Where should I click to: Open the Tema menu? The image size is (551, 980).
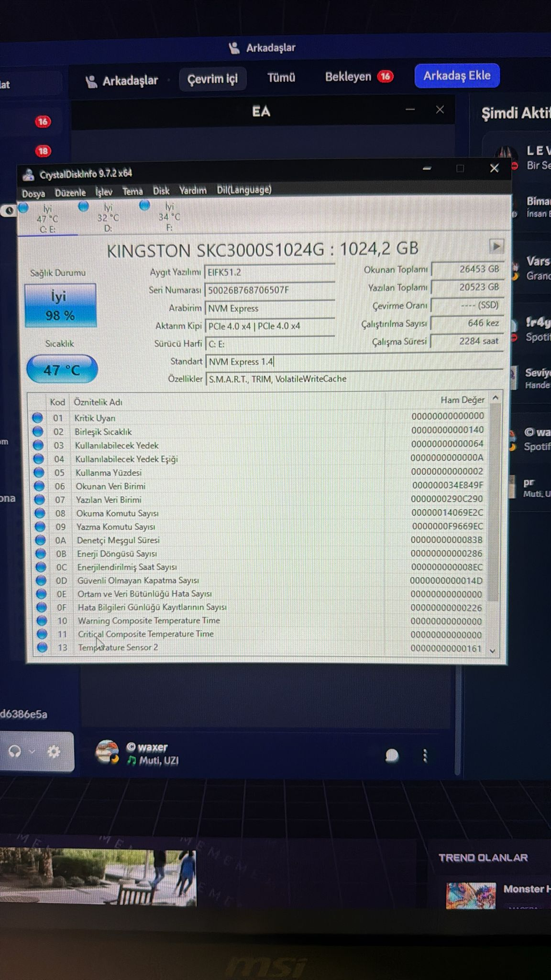pyautogui.click(x=132, y=191)
